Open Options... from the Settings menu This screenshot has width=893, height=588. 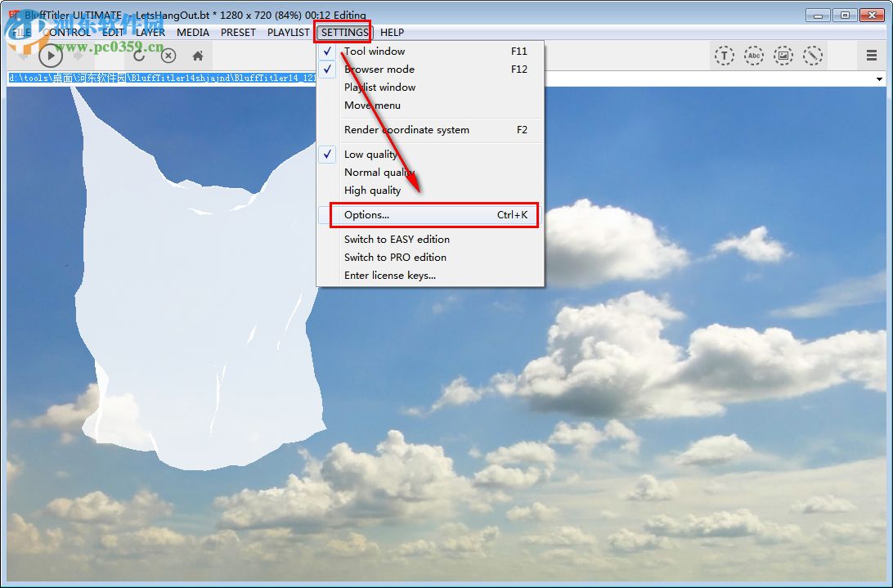[430, 215]
